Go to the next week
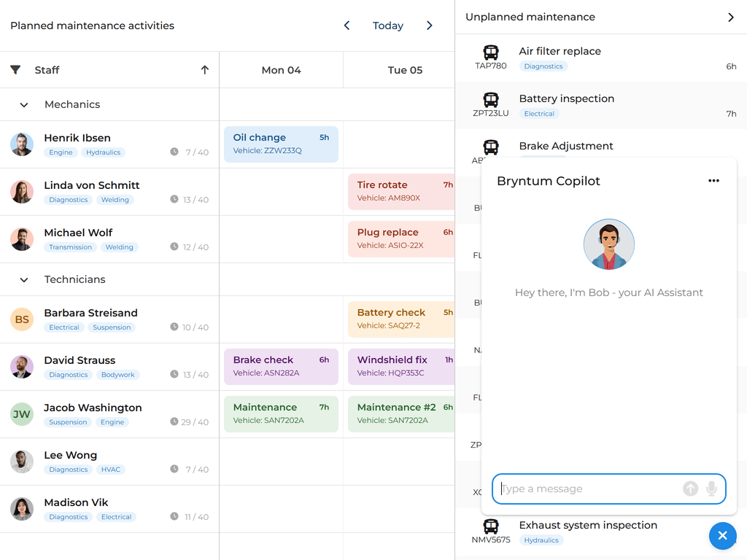 (430, 26)
